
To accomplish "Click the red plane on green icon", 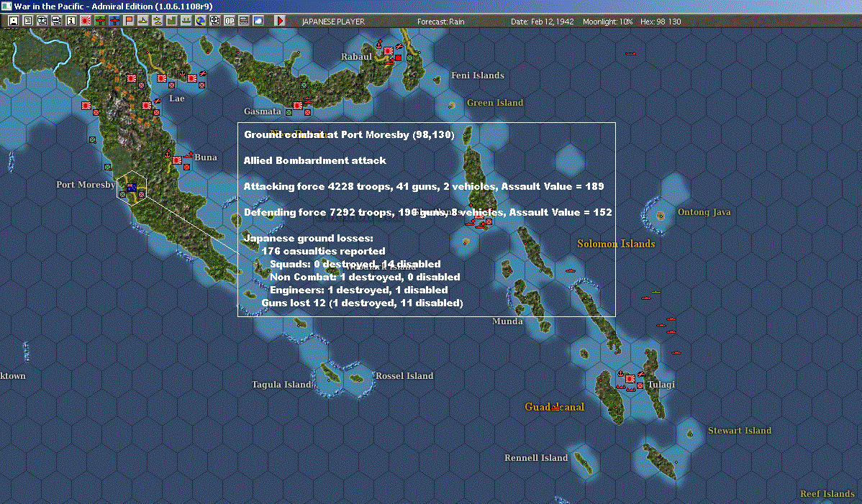I will (x=100, y=21).
